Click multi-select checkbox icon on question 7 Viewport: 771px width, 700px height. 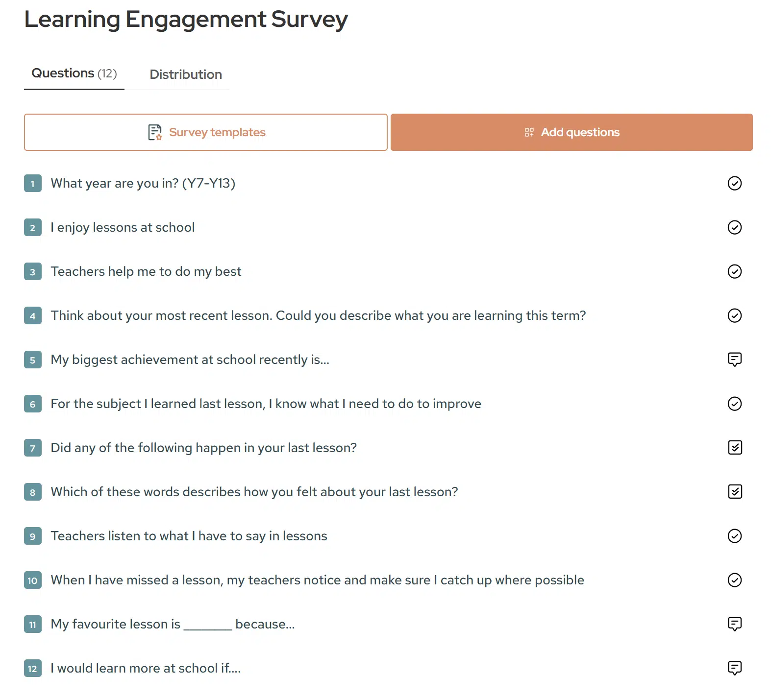click(735, 448)
